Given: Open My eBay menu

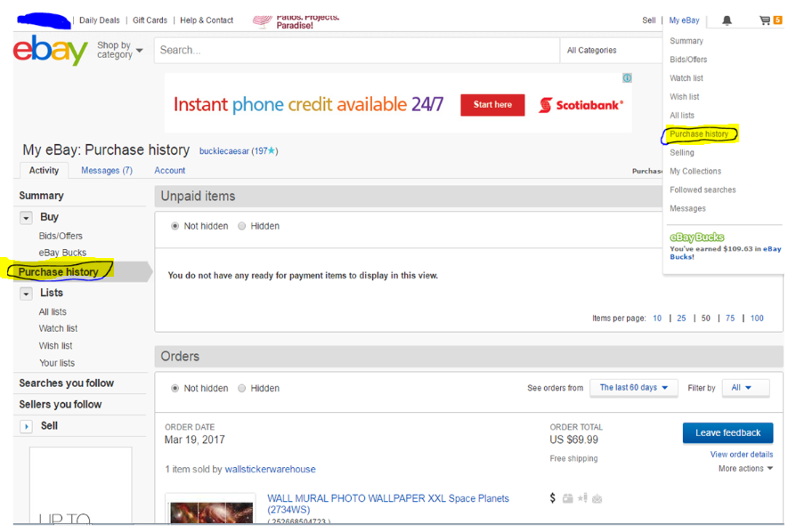Looking at the screenshot, I should click(684, 20).
